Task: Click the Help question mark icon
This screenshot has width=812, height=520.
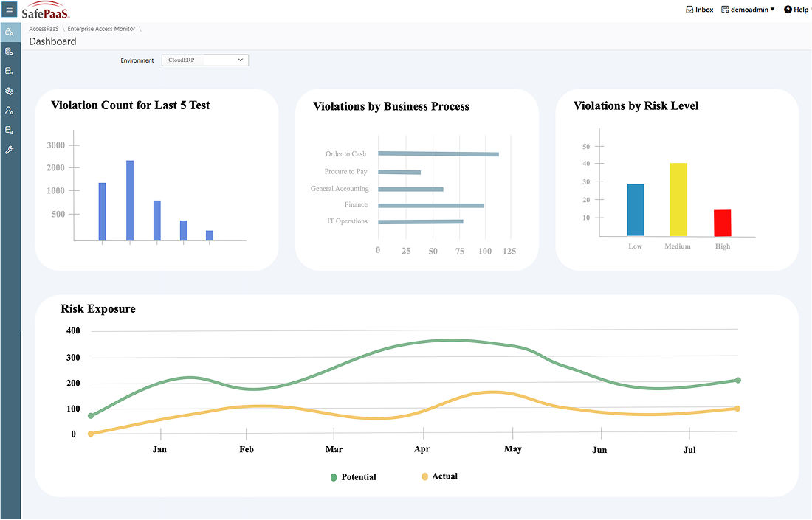Action: (x=788, y=10)
